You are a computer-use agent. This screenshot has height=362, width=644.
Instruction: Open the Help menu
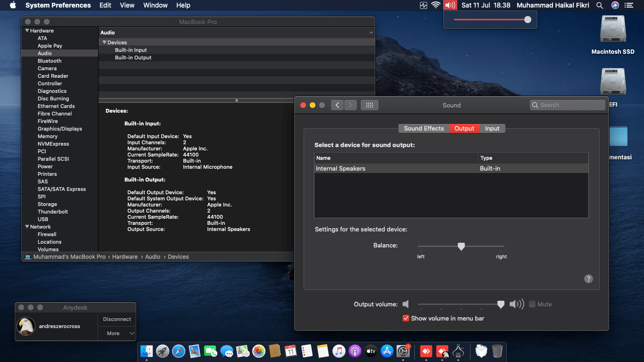click(x=183, y=5)
